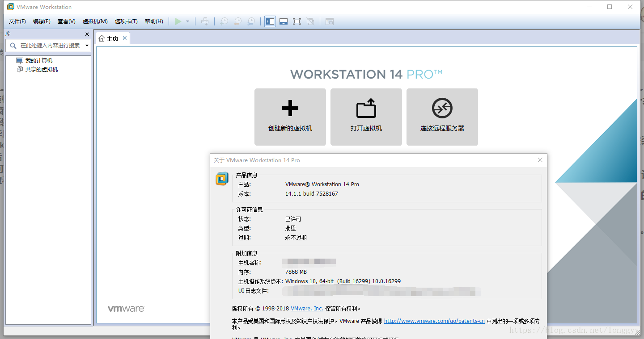Click license type value 批量
Screen dimensions: 644x339
291,228
